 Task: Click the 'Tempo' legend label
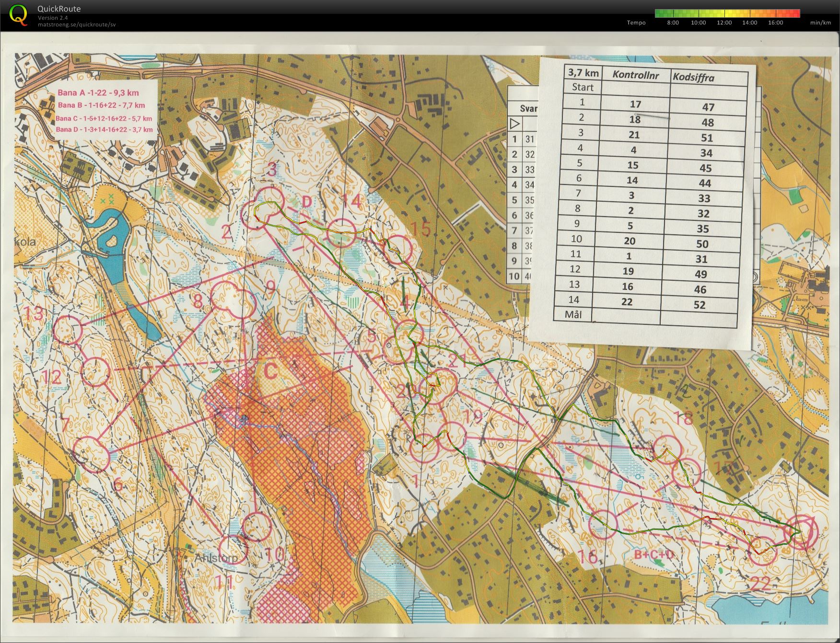pyautogui.click(x=636, y=23)
